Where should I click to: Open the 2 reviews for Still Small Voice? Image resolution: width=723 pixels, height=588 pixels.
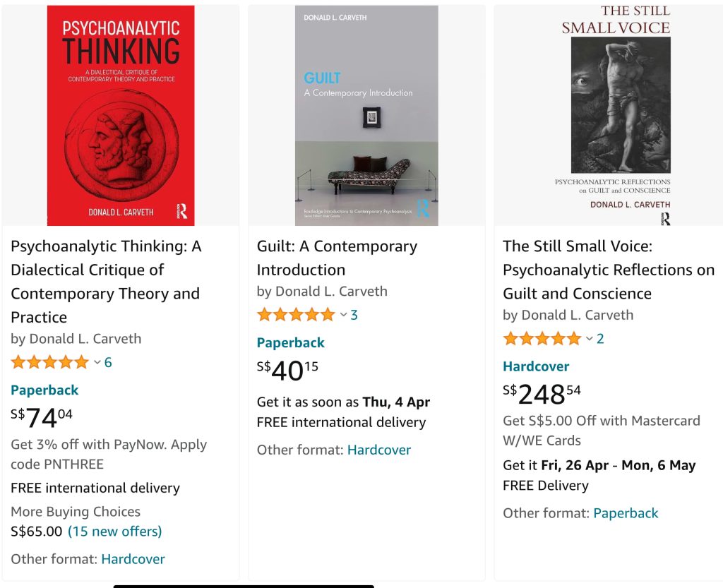point(600,339)
